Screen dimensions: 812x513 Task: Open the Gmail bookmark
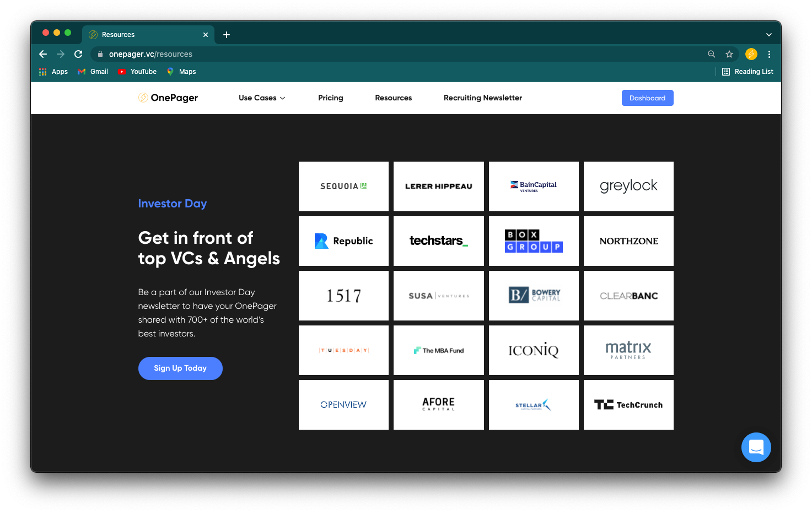[93, 72]
